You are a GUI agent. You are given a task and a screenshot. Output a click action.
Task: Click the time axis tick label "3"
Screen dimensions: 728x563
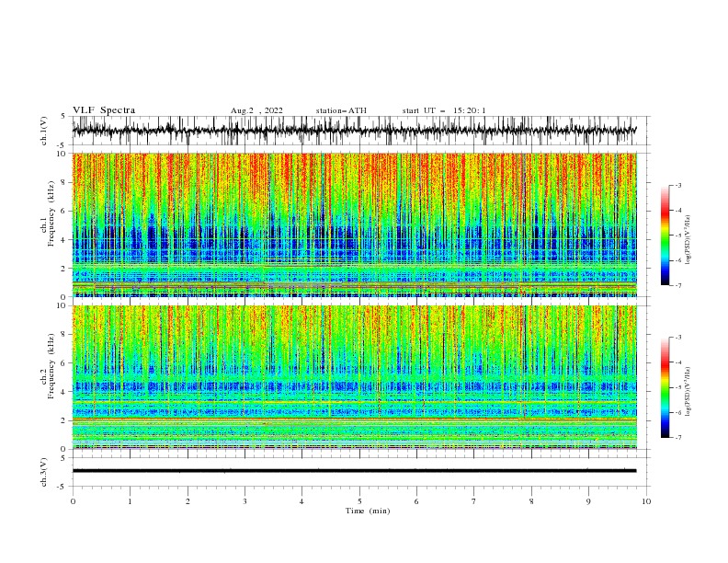pyautogui.click(x=245, y=501)
